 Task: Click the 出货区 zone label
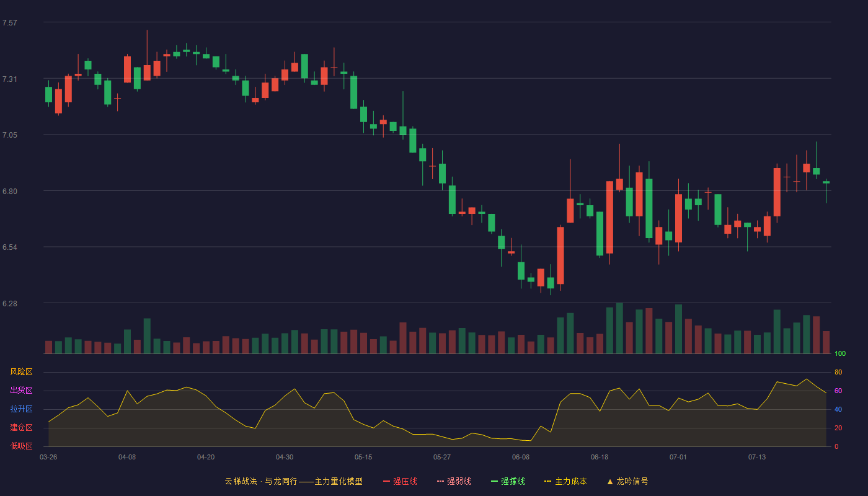21,391
